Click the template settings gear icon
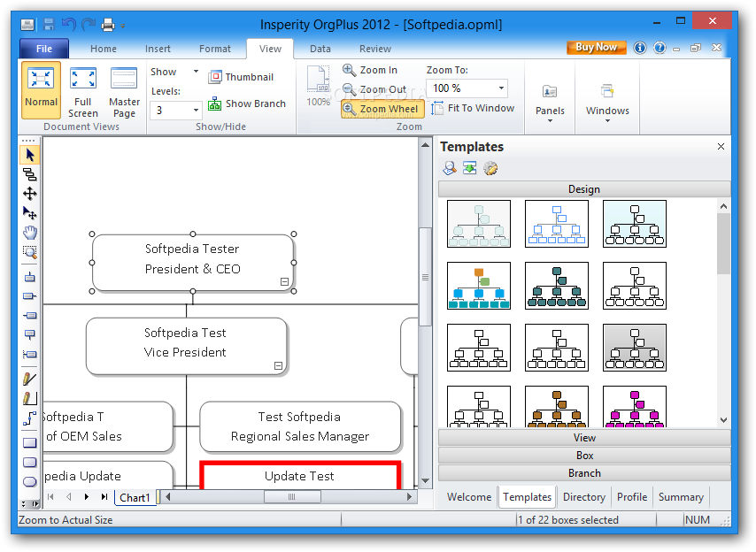The image size is (756, 552). [490, 168]
